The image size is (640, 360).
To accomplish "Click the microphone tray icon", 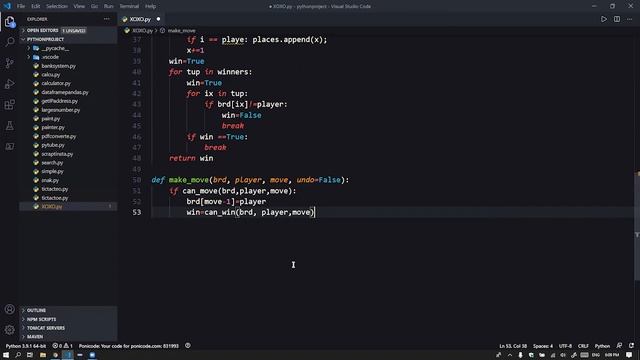I will click(520, 355).
